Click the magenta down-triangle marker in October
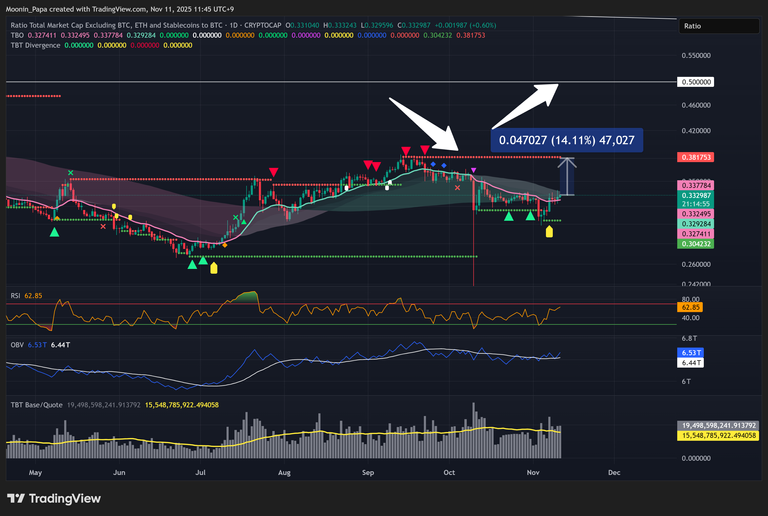 point(473,171)
